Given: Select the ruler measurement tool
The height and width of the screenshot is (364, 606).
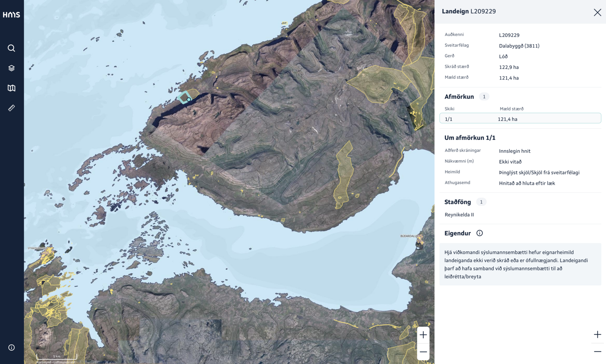Looking at the screenshot, I should click(x=11, y=108).
